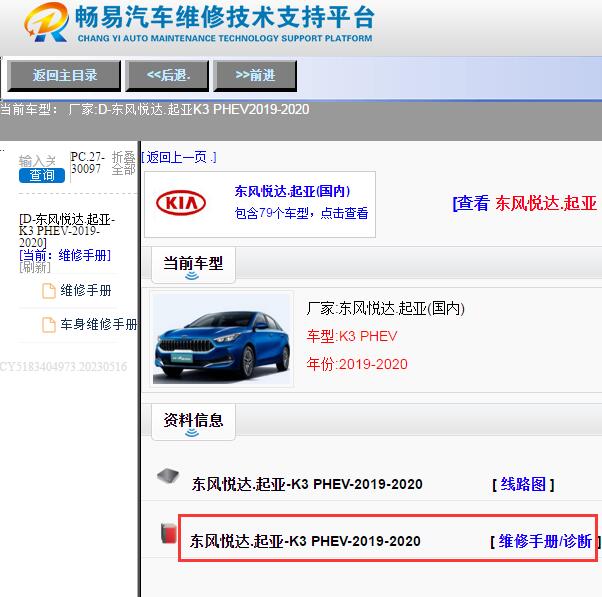The image size is (602, 597).
Task: Select the 当前车型 tab
Action: click(x=193, y=265)
